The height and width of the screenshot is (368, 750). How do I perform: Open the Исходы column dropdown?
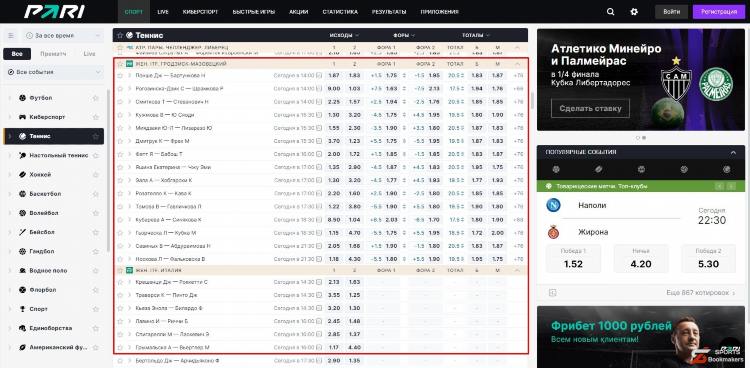point(344,35)
